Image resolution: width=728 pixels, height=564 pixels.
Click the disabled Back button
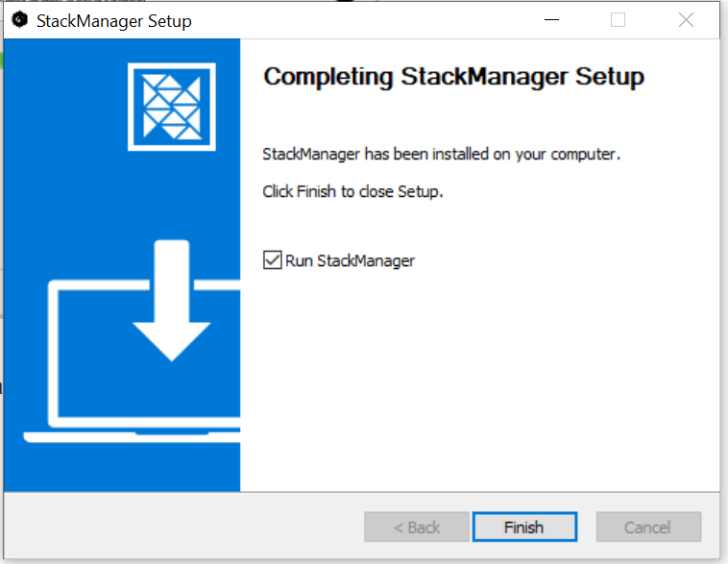pyautogui.click(x=417, y=527)
